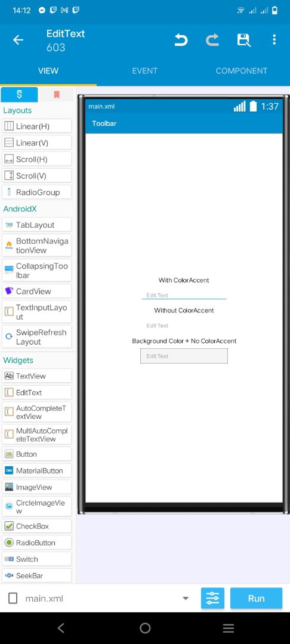Select the CardView widget
Viewport: 290px width, 644px height.
click(x=37, y=291)
